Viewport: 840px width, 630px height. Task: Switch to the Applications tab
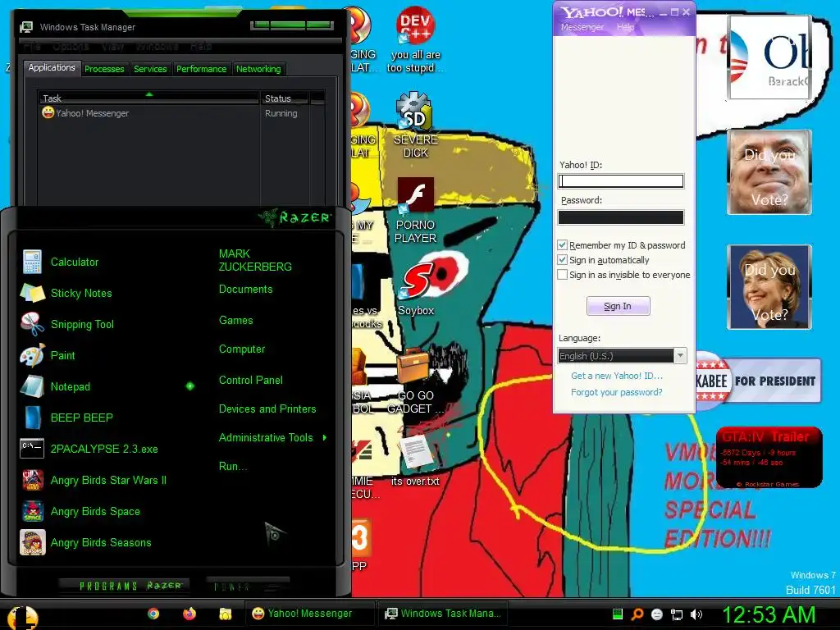tap(52, 67)
